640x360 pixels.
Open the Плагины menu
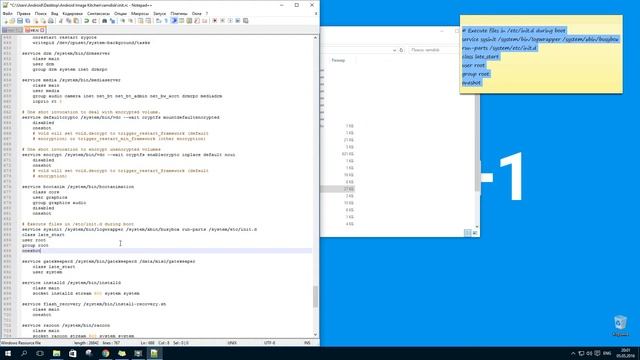pyautogui.click(x=179, y=13)
